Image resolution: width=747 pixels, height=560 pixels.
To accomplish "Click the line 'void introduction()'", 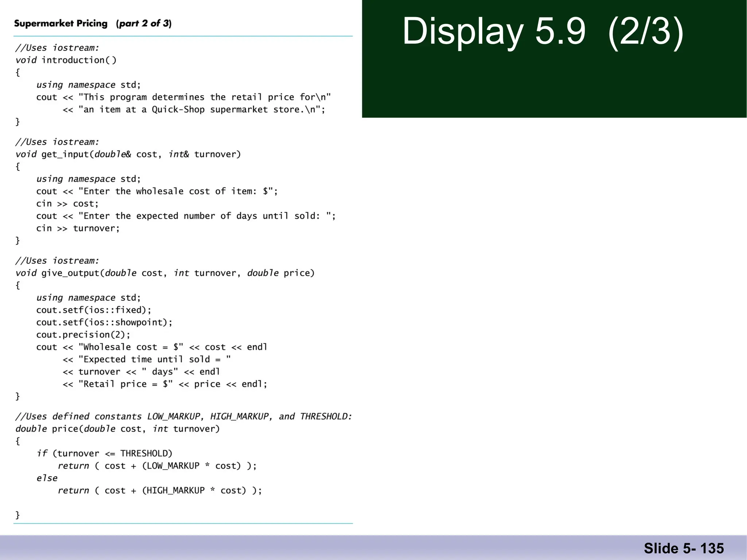I will 66,60.
